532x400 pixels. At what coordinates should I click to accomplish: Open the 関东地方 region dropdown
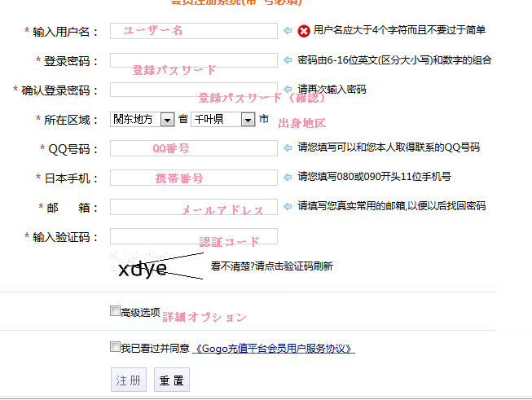[167, 120]
